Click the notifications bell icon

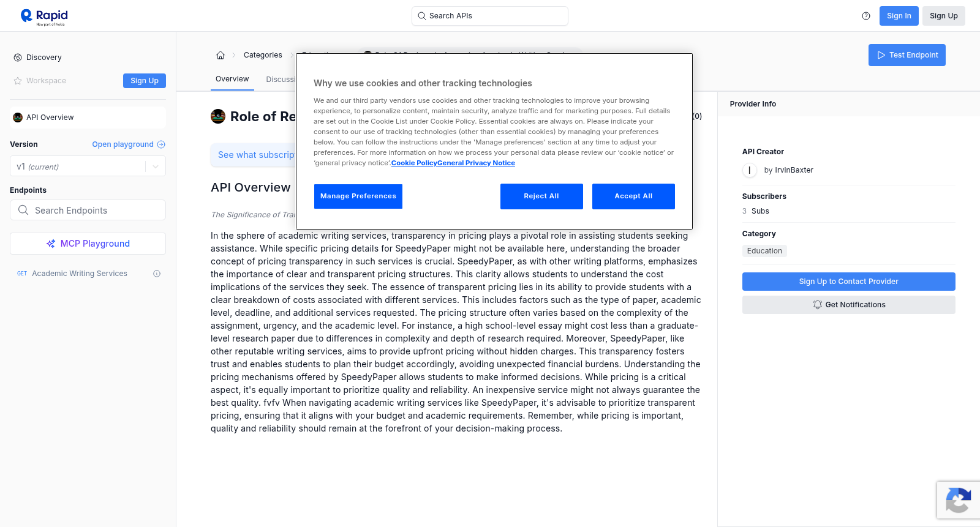[817, 305]
